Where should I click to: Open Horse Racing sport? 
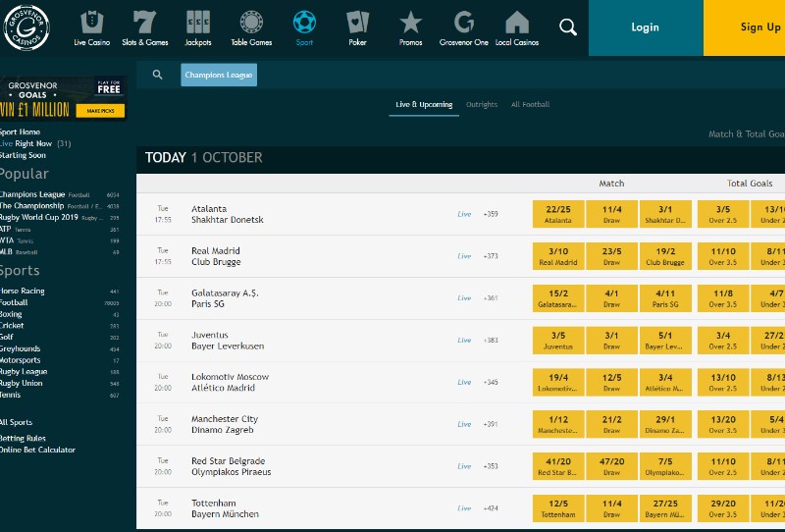[60, 292]
